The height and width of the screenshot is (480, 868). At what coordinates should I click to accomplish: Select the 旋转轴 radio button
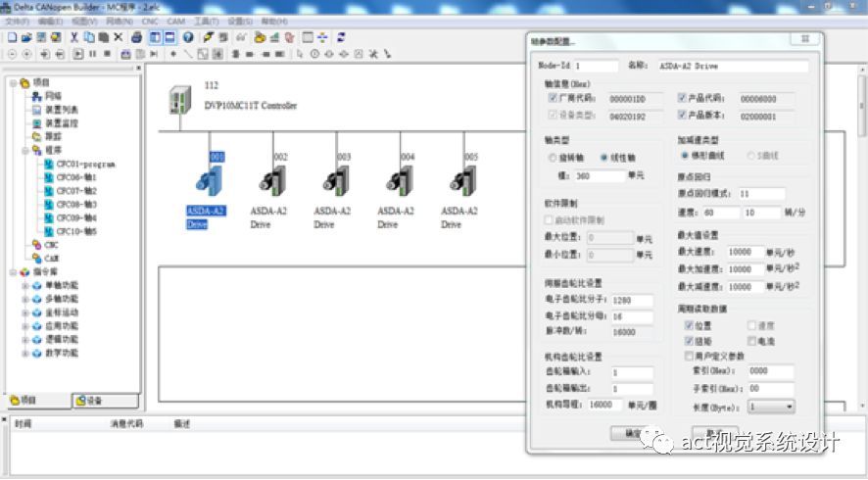(552, 158)
